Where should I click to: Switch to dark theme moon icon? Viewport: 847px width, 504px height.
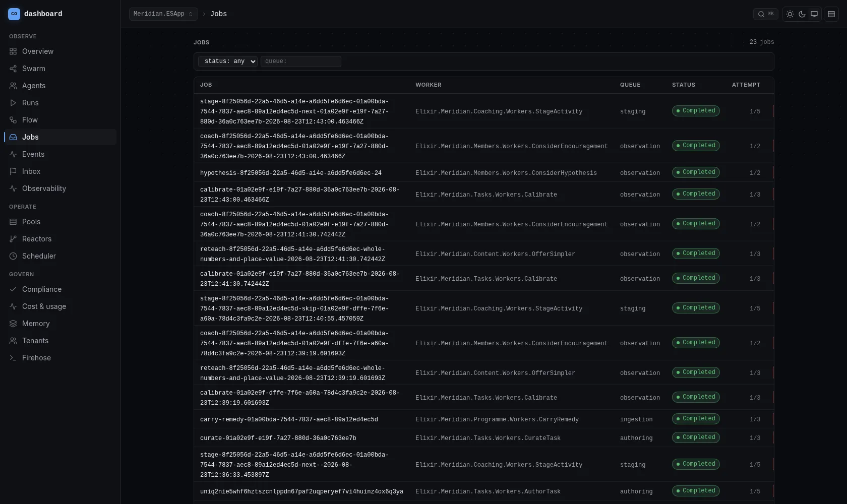[802, 14]
